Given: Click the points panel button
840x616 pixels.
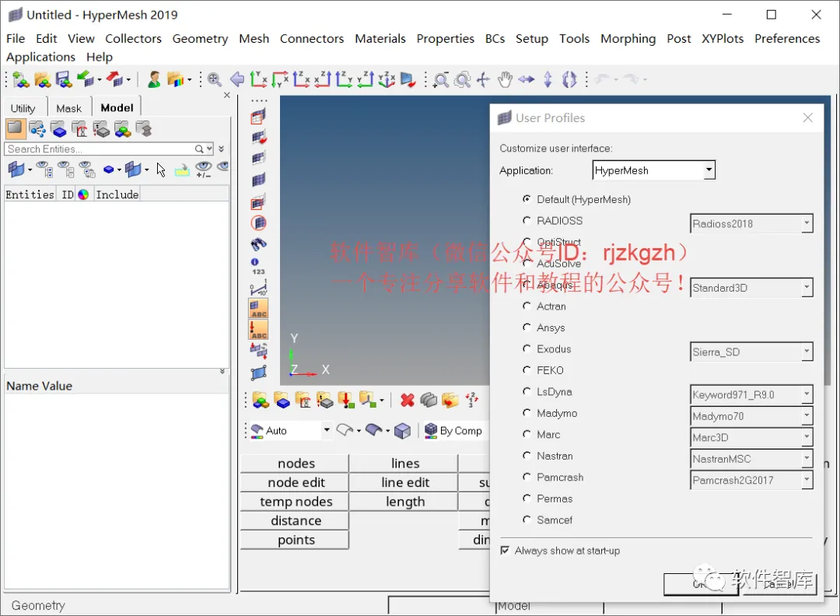Looking at the screenshot, I should pos(296,540).
